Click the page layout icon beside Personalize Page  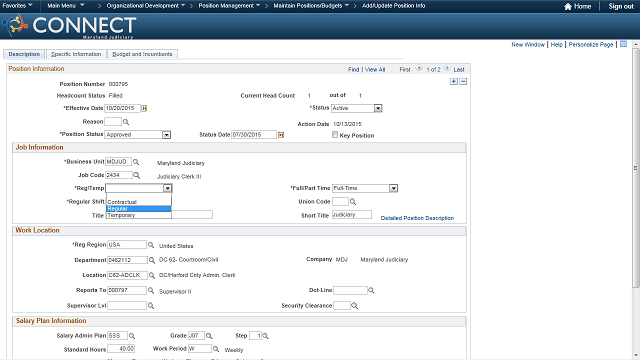point(623,44)
